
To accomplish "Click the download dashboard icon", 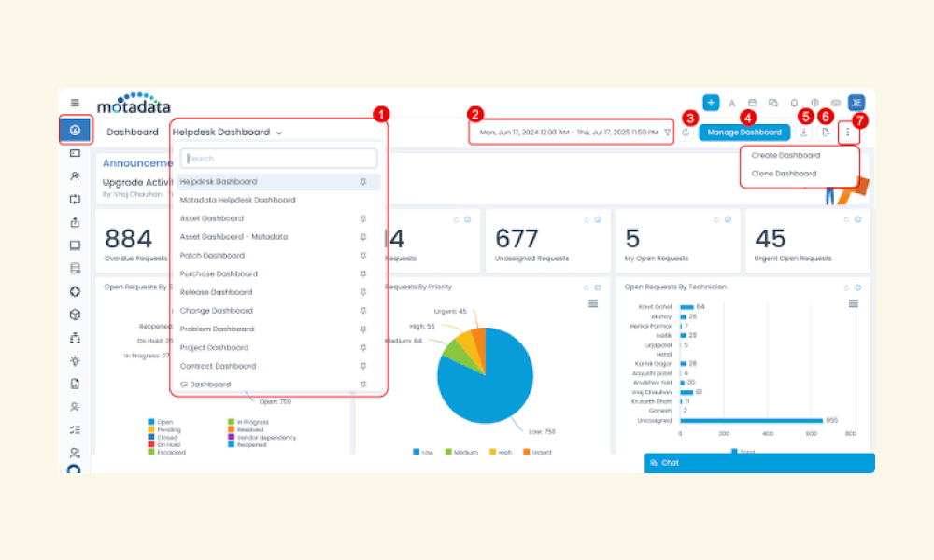I will (803, 133).
